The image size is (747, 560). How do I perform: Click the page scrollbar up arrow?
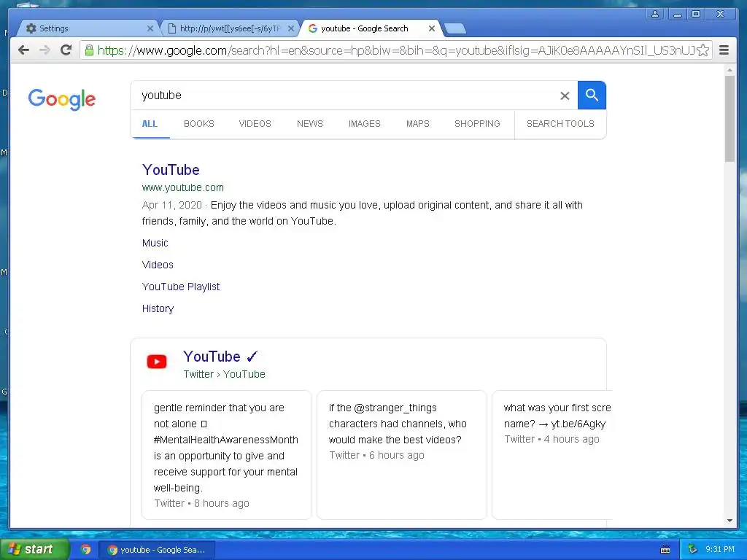click(729, 70)
